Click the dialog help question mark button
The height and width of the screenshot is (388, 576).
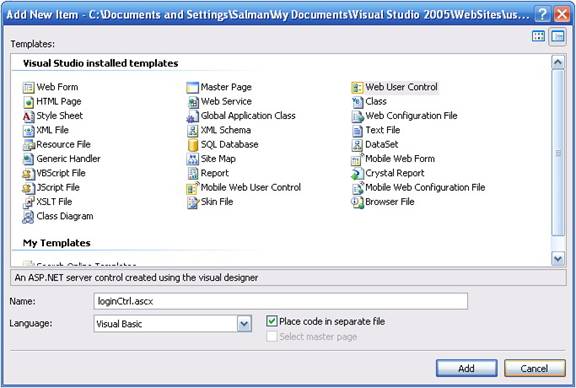coord(542,15)
